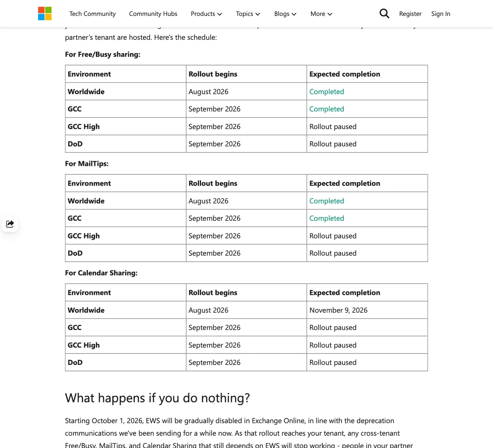Open the Blogs dropdown
The width and height of the screenshot is (493, 448).
285,14
